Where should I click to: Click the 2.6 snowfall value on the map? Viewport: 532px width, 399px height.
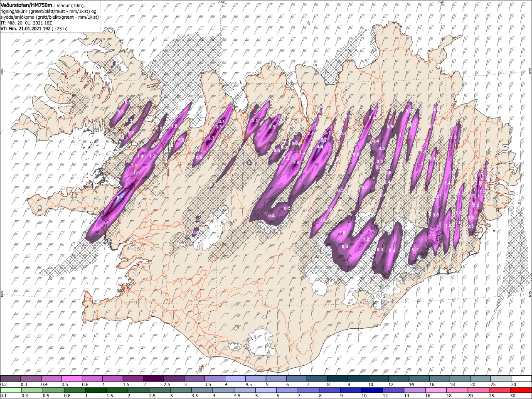(x=296, y=163)
